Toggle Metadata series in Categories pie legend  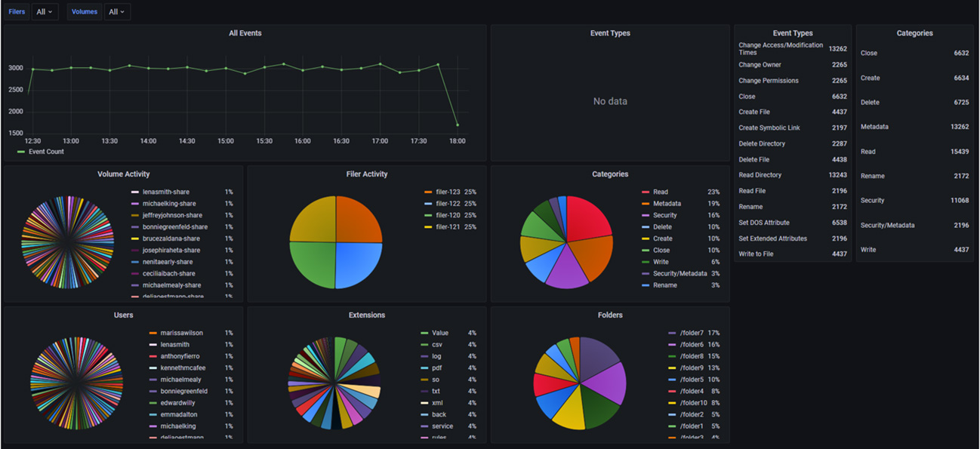(667, 204)
